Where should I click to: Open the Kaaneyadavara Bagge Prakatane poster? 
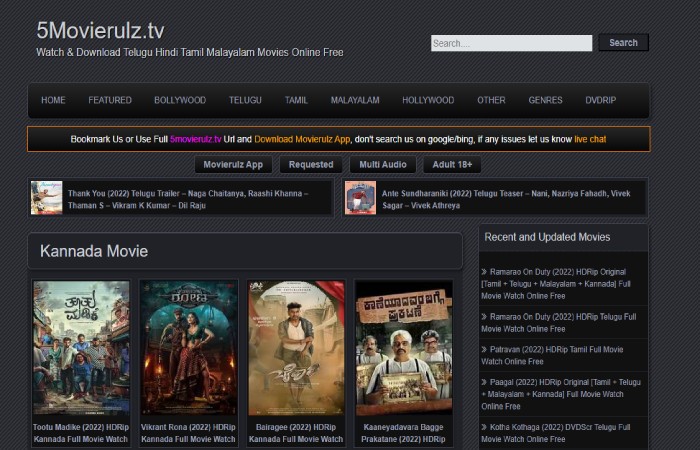click(x=403, y=347)
